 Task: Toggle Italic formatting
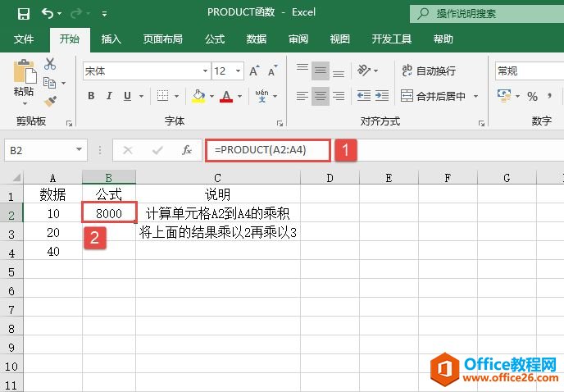(x=111, y=96)
